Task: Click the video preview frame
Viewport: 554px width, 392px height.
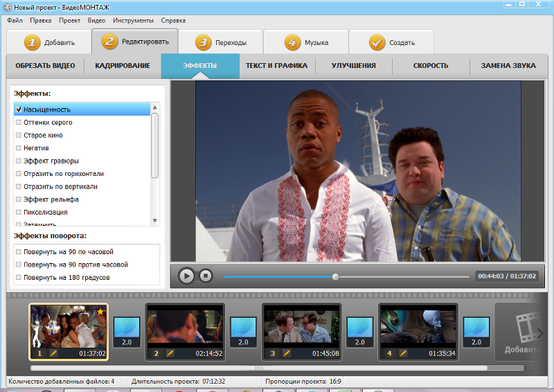Action: [x=358, y=171]
